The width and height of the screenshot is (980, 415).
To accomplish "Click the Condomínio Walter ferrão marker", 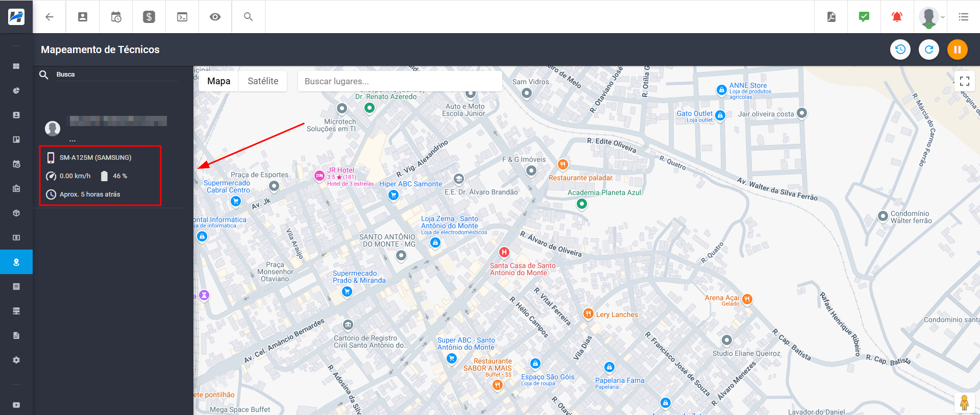I will [x=883, y=216].
